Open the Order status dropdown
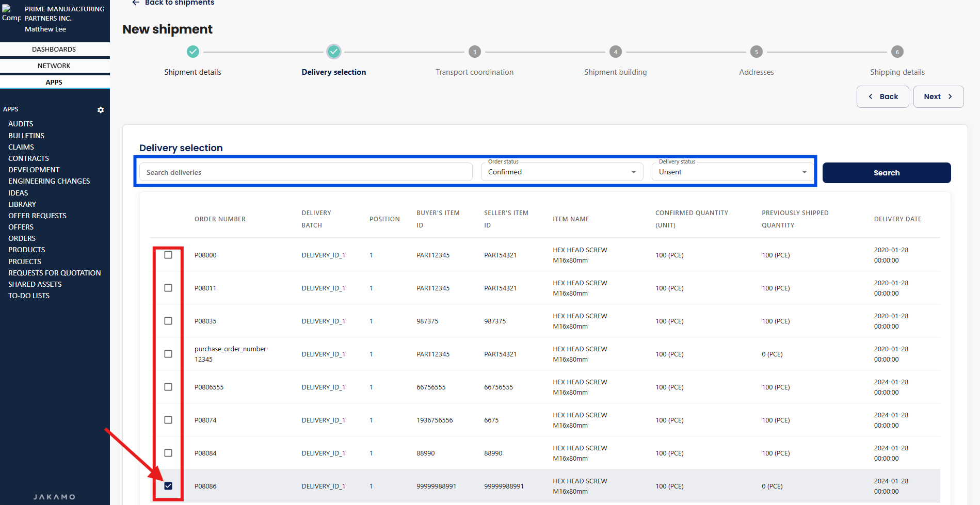Image resolution: width=980 pixels, height=505 pixels. [x=561, y=172]
